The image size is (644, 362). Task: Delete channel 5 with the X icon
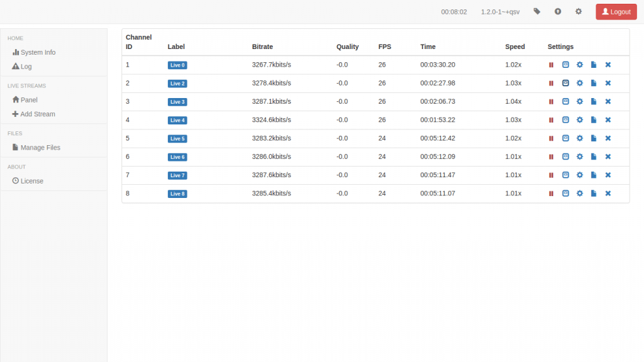(608, 138)
